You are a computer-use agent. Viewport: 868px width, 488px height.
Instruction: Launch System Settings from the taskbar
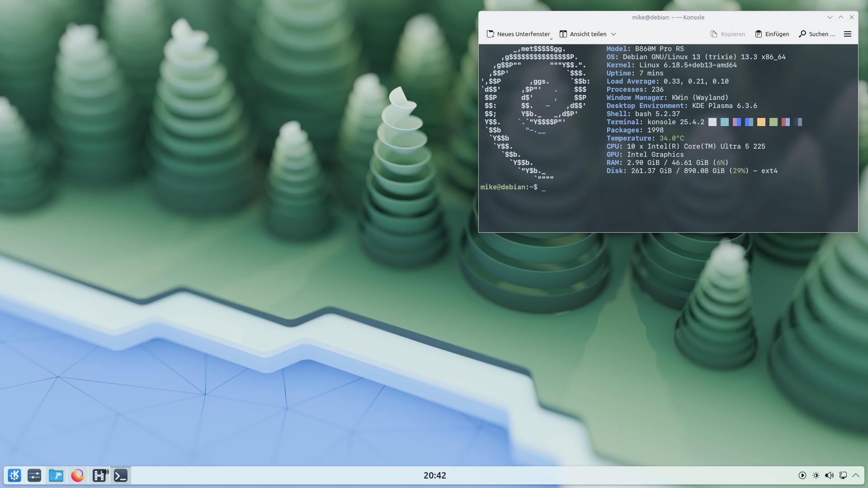(x=34, y=475)
